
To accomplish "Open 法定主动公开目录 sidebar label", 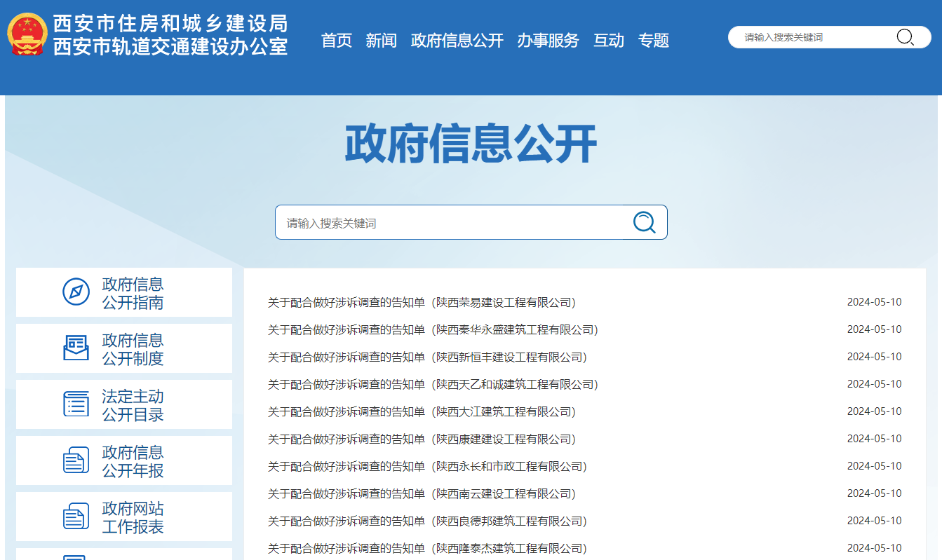I will click(x=133, y=405).
